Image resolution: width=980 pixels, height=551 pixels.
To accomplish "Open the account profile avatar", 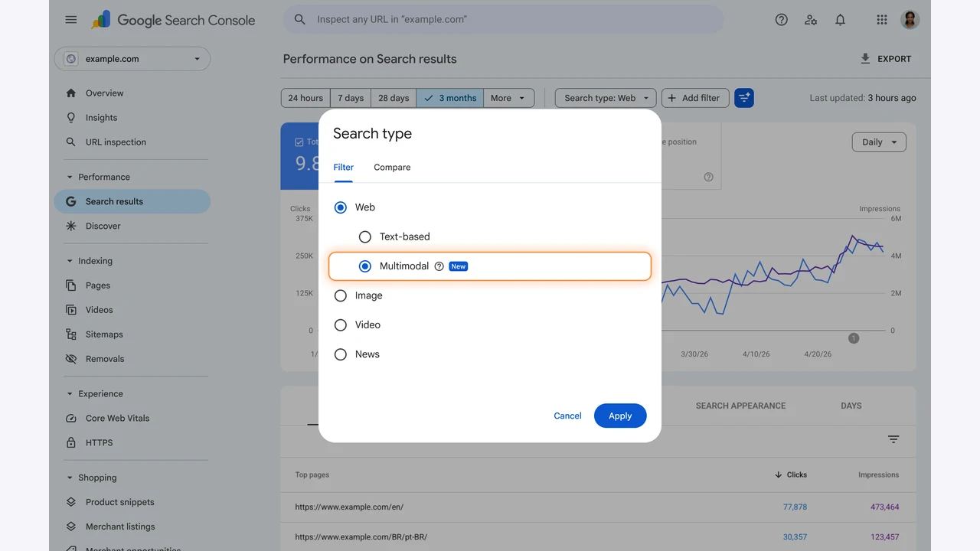I will point(910,20).
